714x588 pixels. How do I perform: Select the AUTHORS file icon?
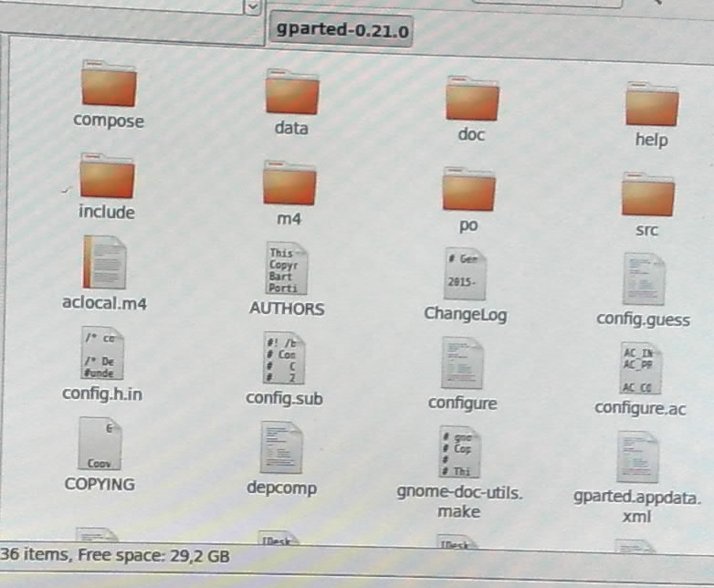[x=287, y=268]
